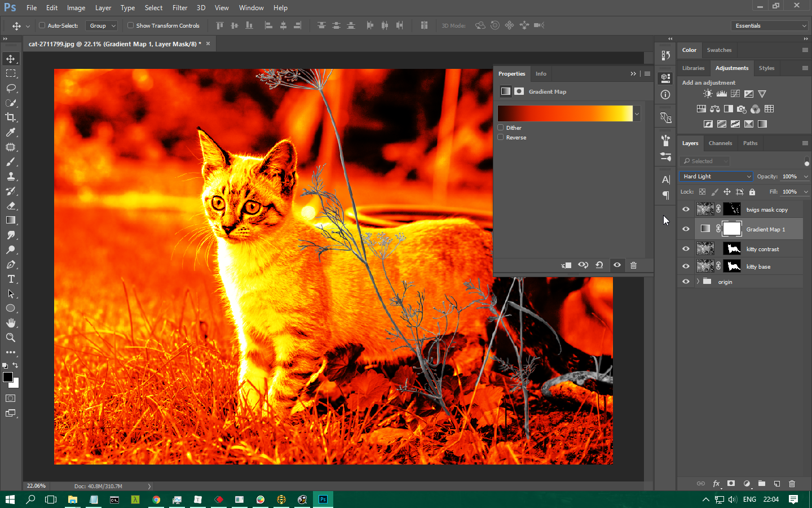Screen dimensions: 812x508
Task: Create a new layer
Action: (x=777, y=484)
